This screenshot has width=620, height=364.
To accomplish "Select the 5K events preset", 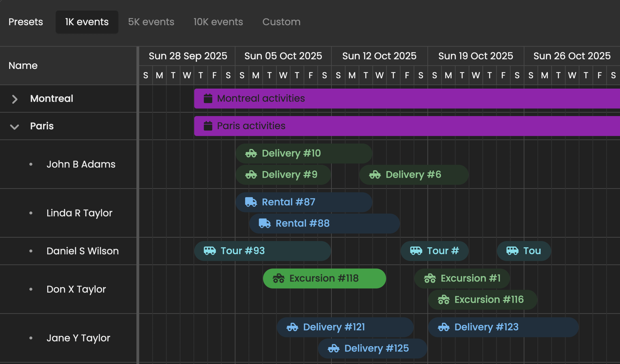I will tap(151, 22).
